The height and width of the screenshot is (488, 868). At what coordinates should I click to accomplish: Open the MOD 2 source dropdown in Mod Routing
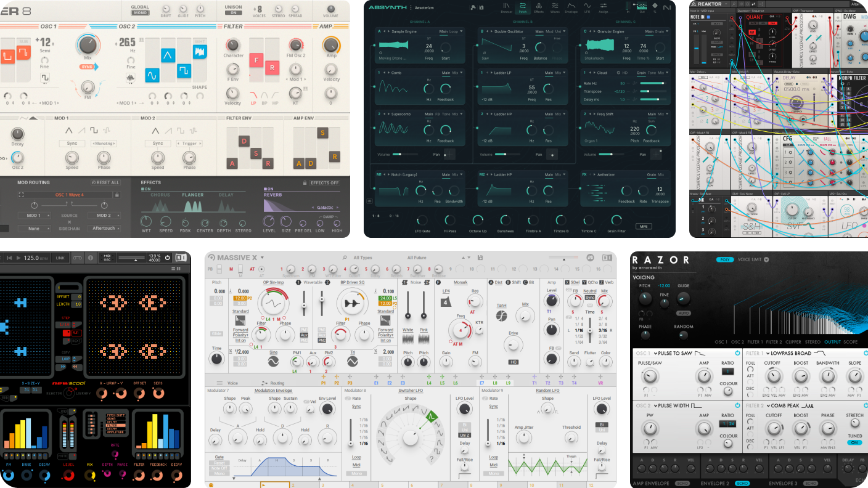tap(103, 216)
